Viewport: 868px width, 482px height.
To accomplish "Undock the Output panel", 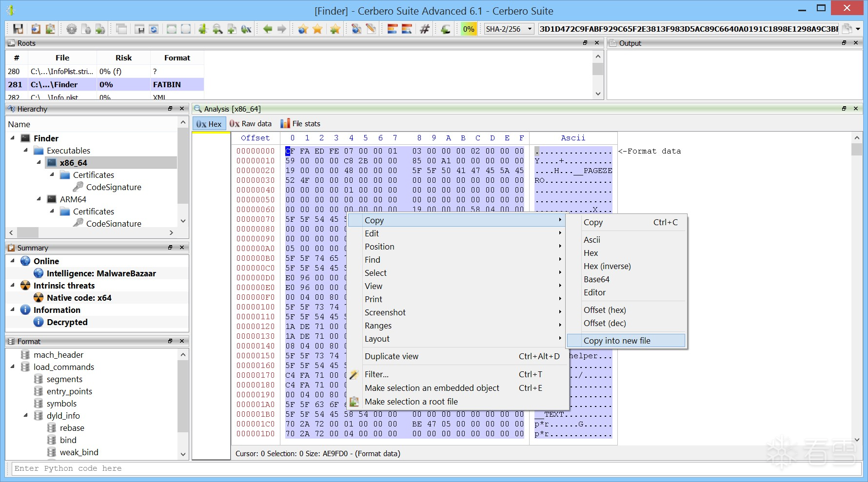I will 844,43.
